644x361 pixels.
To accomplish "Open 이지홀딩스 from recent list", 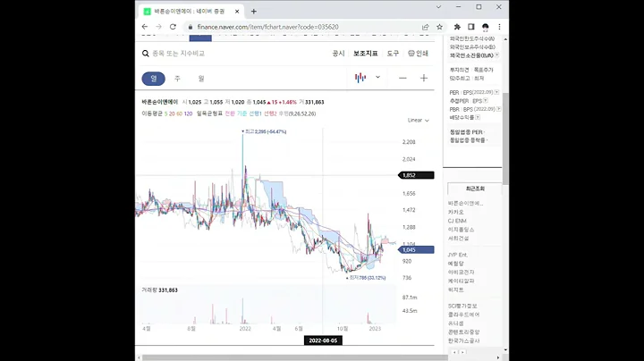I will point(462,230).
